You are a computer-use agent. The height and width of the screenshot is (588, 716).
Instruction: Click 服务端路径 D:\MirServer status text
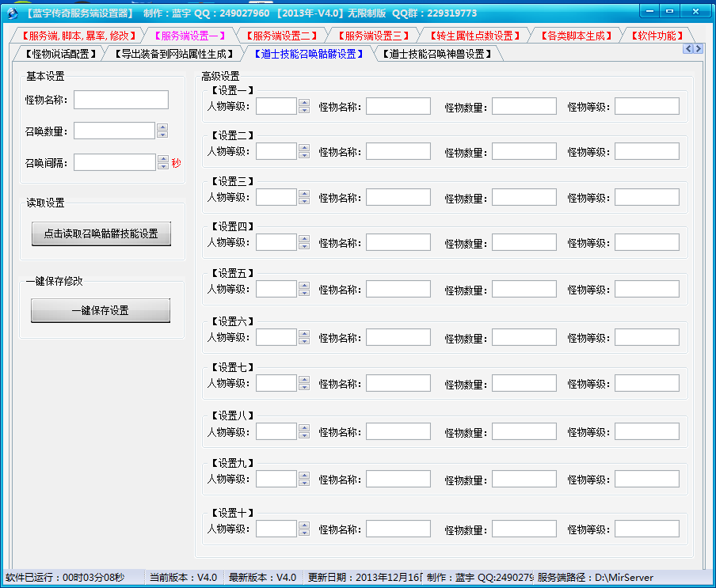(595, 578)
